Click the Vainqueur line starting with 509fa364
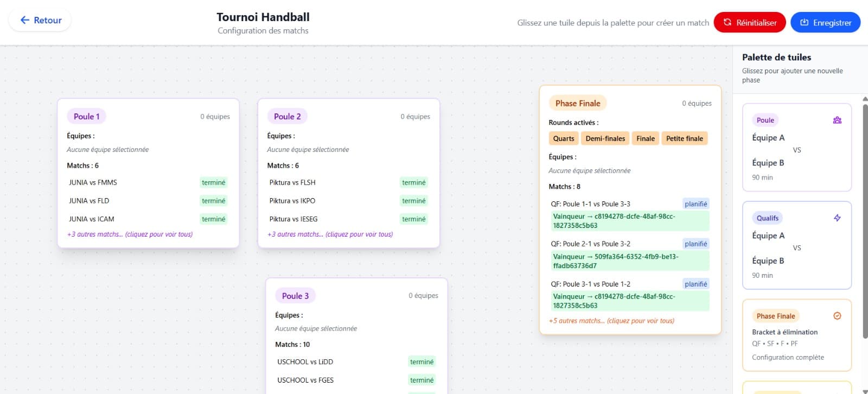This screenshot has height=394, width=868. click(630, 261)
